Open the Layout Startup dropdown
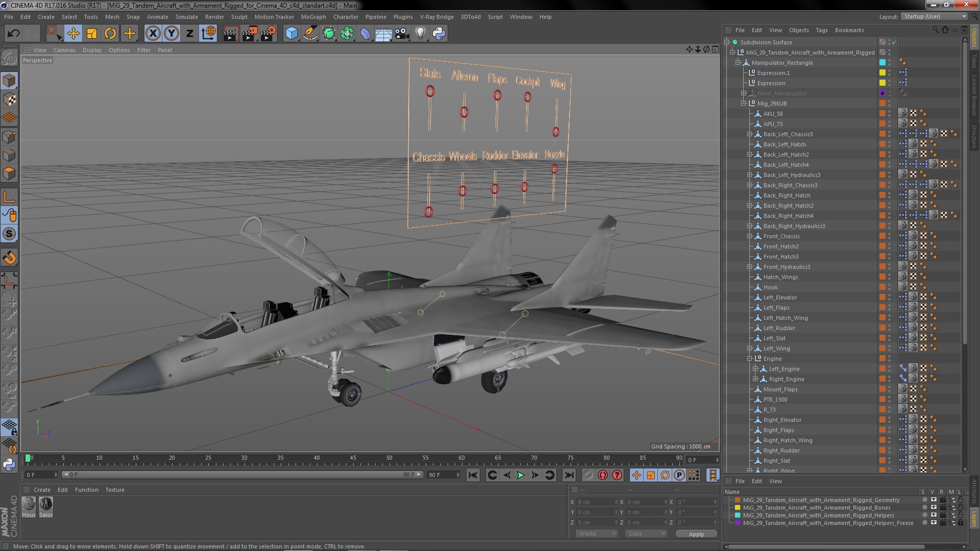 pyautogui.click(x=934, y=17)
